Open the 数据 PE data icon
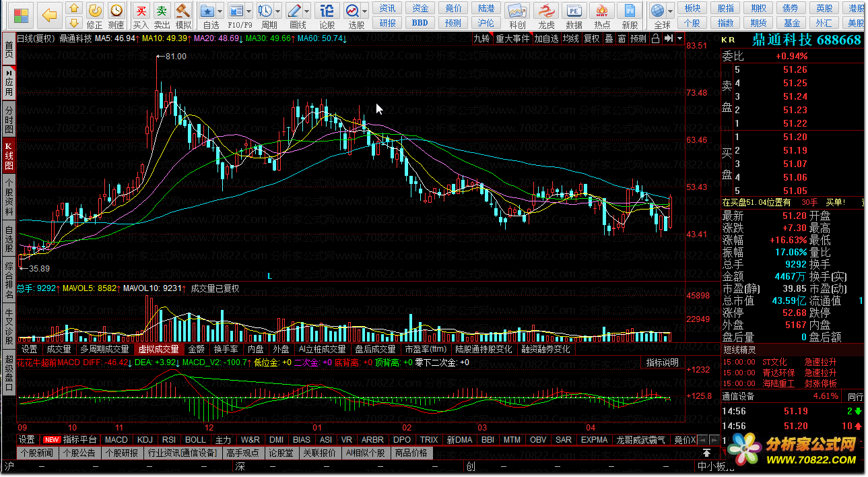 574,11
